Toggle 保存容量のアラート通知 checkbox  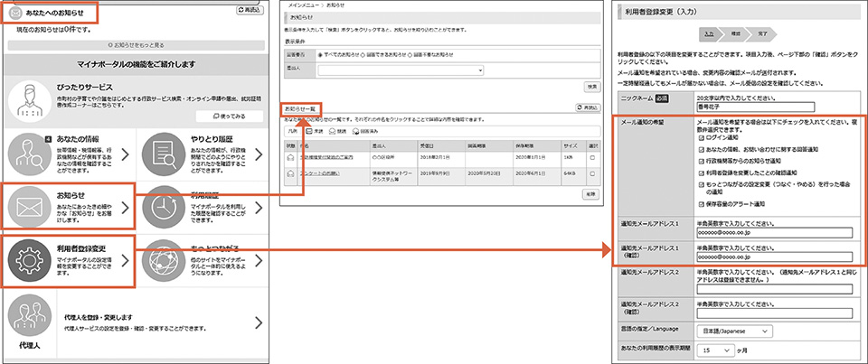pos(702,204)
